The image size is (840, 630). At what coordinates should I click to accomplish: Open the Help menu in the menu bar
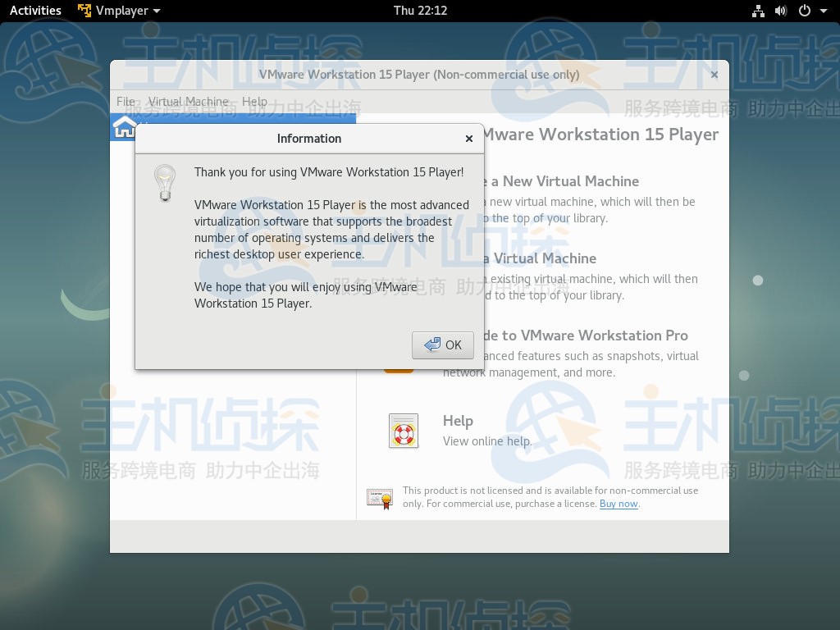click(255, 101)
